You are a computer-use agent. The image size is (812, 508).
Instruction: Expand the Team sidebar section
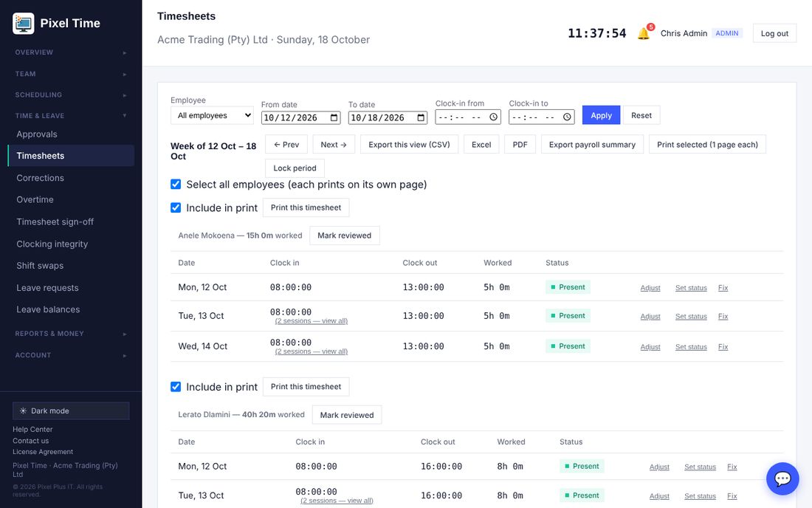71,74
